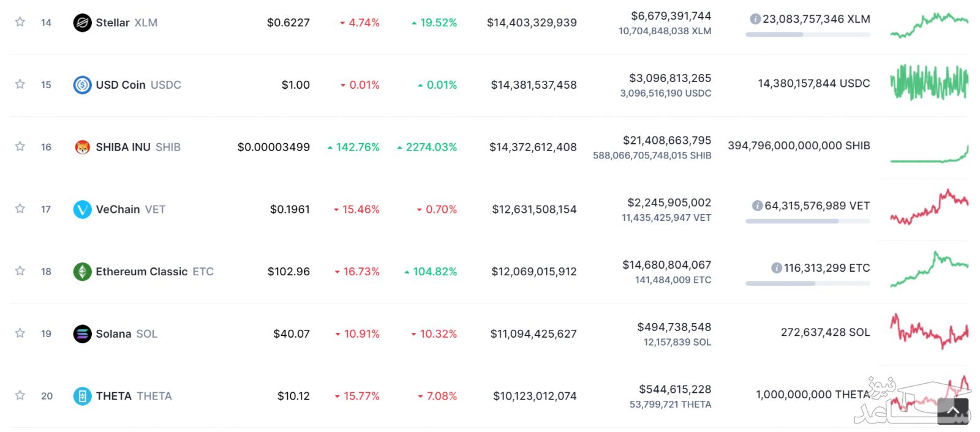View Solana's 7-day sparkline chart
Screen dimensions: 980x432
tap(929, 331)
